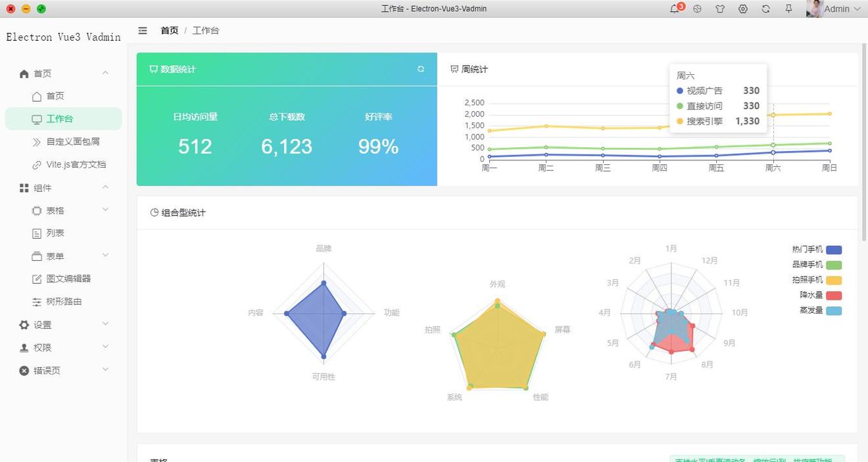Open the Admin user dropdown

[x=835, y=9]
